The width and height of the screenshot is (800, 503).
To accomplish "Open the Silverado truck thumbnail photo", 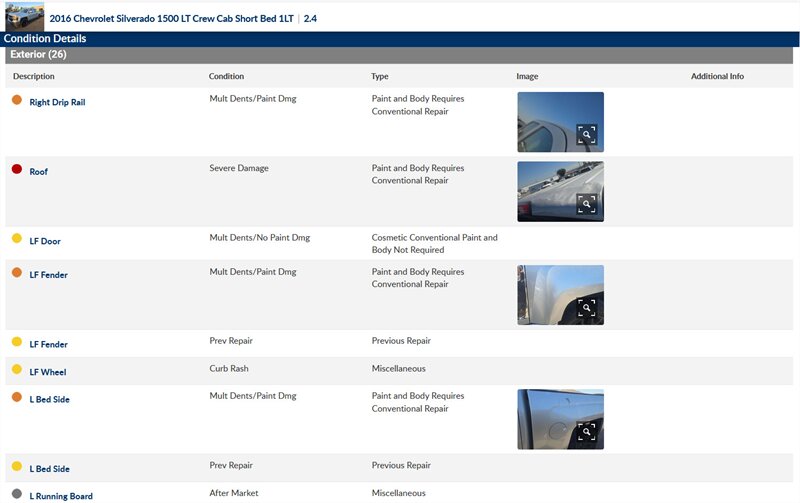I will [x=24, y=16].
